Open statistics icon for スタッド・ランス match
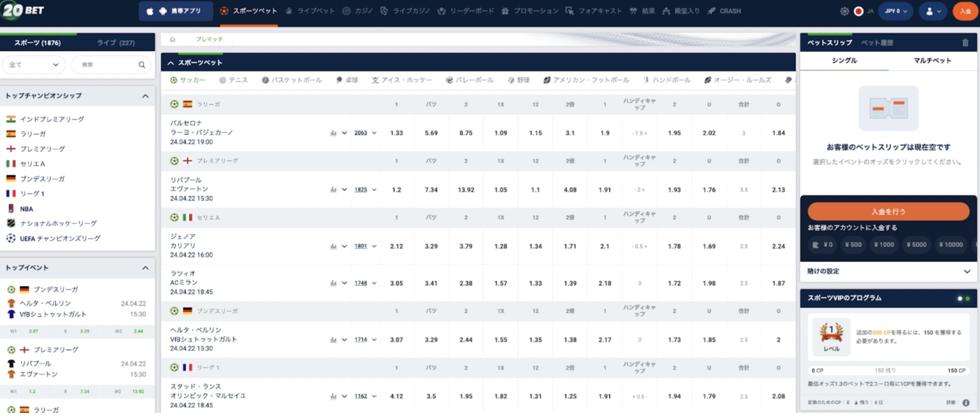980x419 pixels. click(x=333, y=396)
